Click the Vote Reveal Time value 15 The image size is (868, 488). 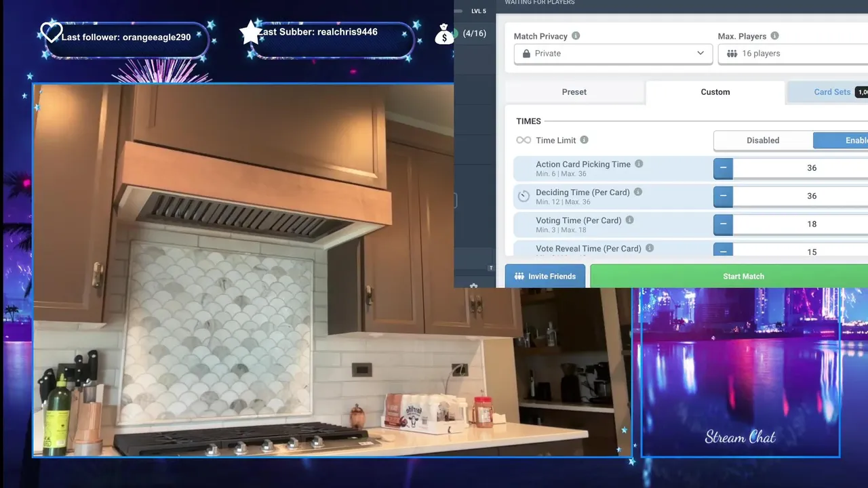click(812, 250)
